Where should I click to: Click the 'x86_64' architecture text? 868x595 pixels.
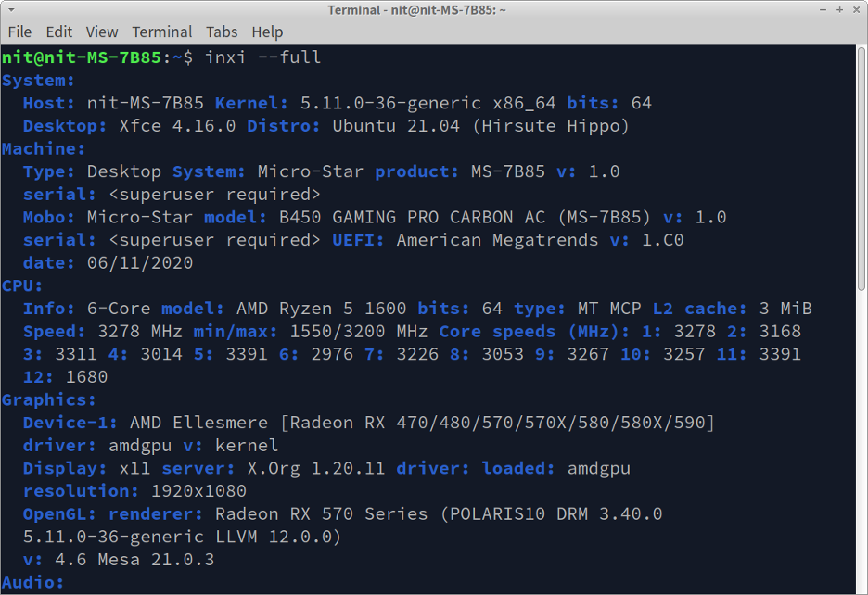pos(524,104)
